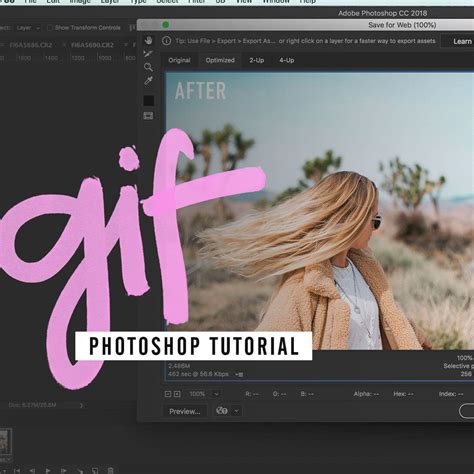Switch to the 2-Up tab
The height and width of the screenshot is (474, 474).
click(257, 60)
